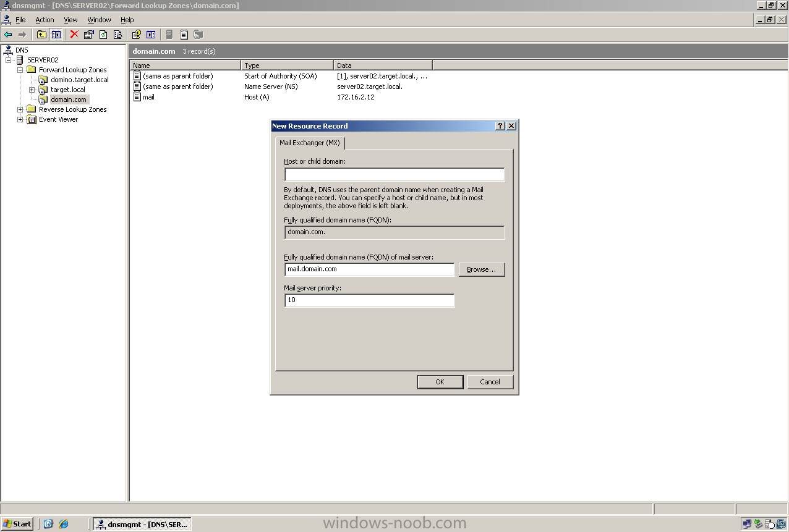Open the View menu

coord(71,20)
